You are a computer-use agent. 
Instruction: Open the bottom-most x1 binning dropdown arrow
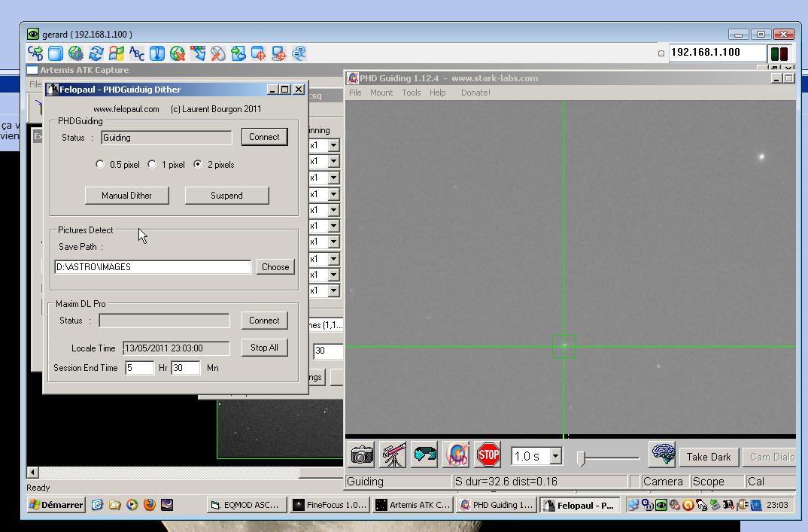(333, 290)
